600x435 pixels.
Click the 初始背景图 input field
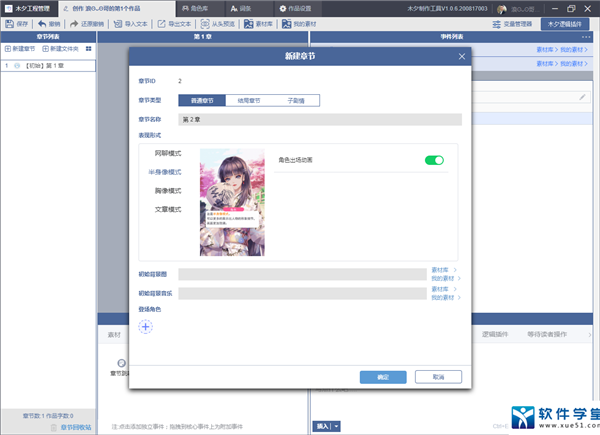point(302,274)
